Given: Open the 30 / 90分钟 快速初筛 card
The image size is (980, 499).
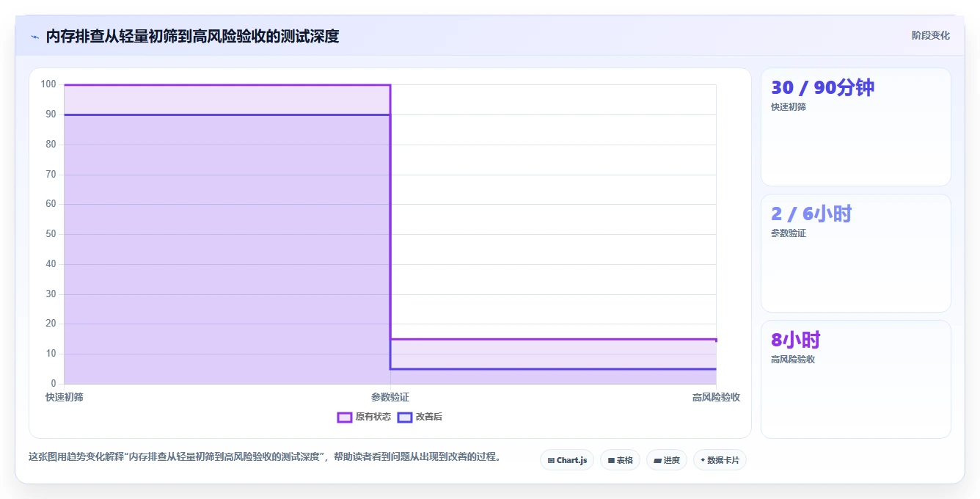Looking at the screenshot, I should coord(855,127).
